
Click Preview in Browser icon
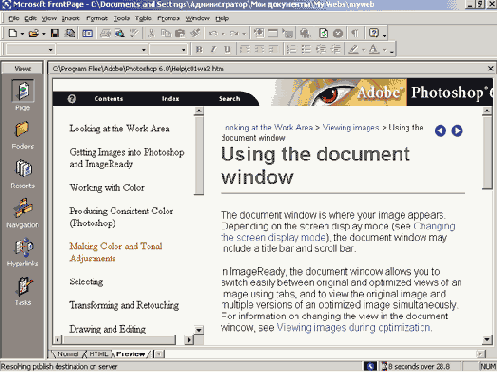pyautogui.click(x=120, y=33)
